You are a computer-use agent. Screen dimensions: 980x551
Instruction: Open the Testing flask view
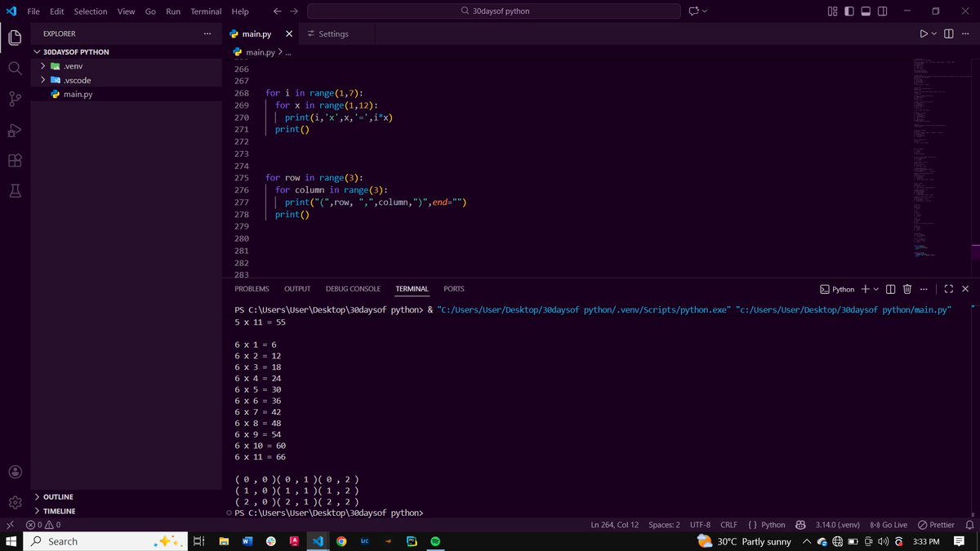15,191
